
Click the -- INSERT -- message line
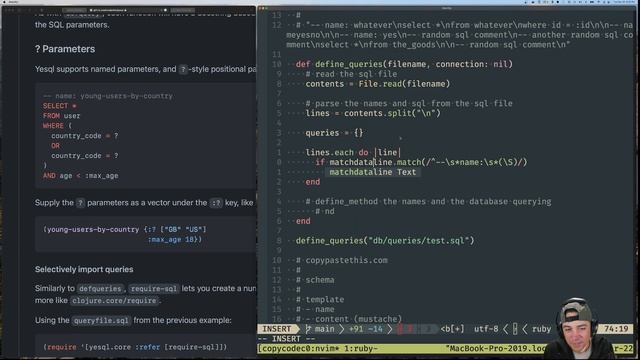pyautogui.click(x=287, y=339)
